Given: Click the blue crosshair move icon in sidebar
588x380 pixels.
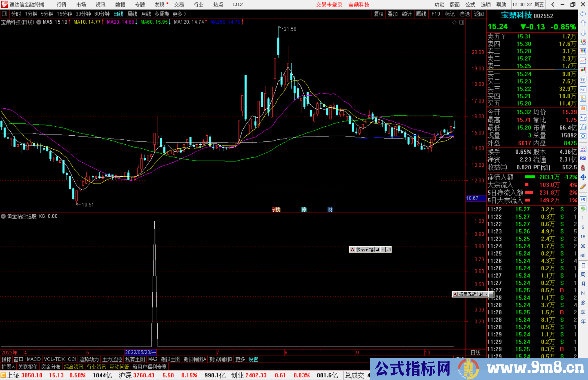Looking at the screenshot, I should point(583,176).
